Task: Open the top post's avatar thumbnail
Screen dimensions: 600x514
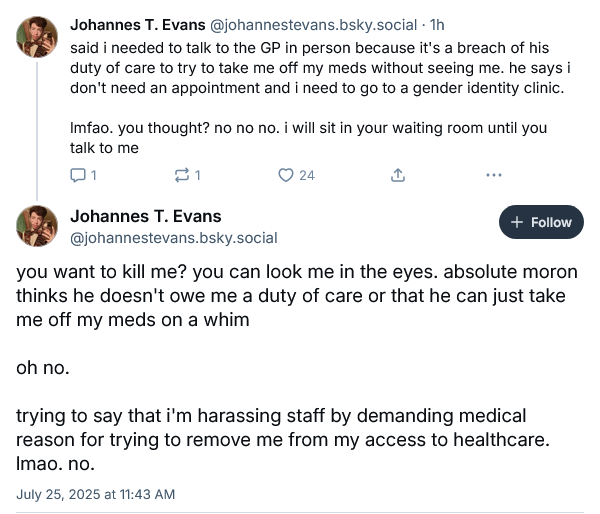Action: 37,37
